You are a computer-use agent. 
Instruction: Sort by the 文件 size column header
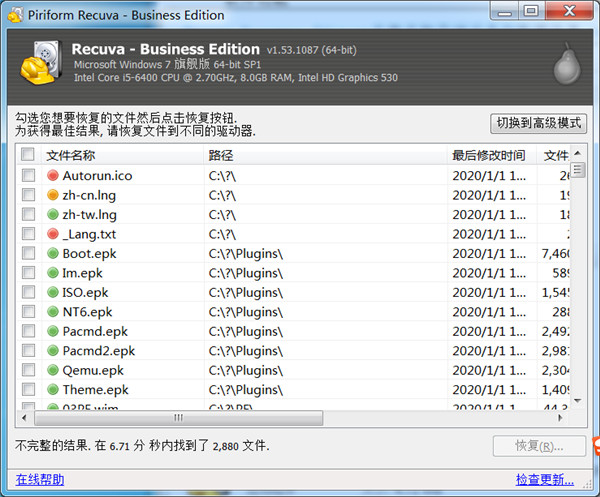click(553, 155)
